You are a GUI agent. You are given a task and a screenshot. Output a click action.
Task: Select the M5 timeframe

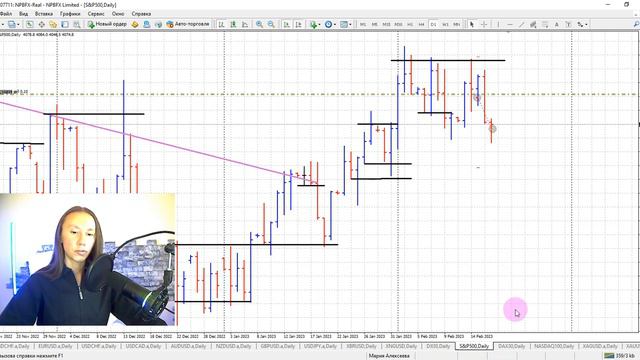pyautogui.click(x=374, y=24)
